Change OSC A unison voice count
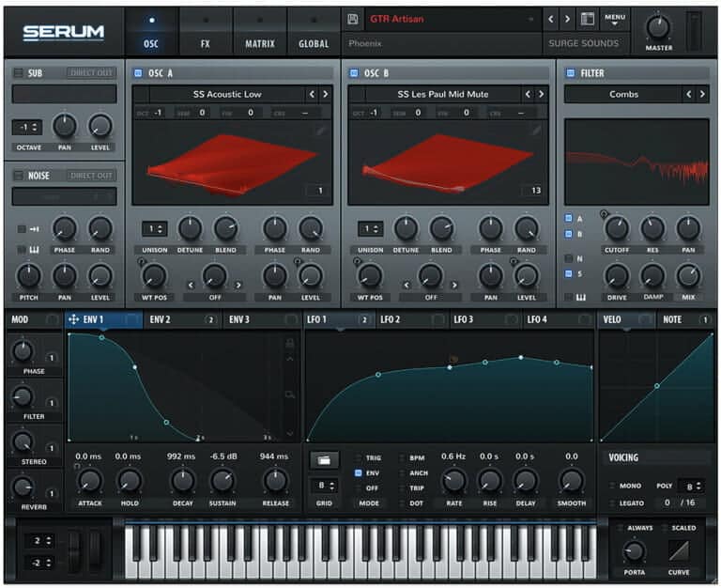The width and height of the screenshot is (721, 588). coord(155,228)
